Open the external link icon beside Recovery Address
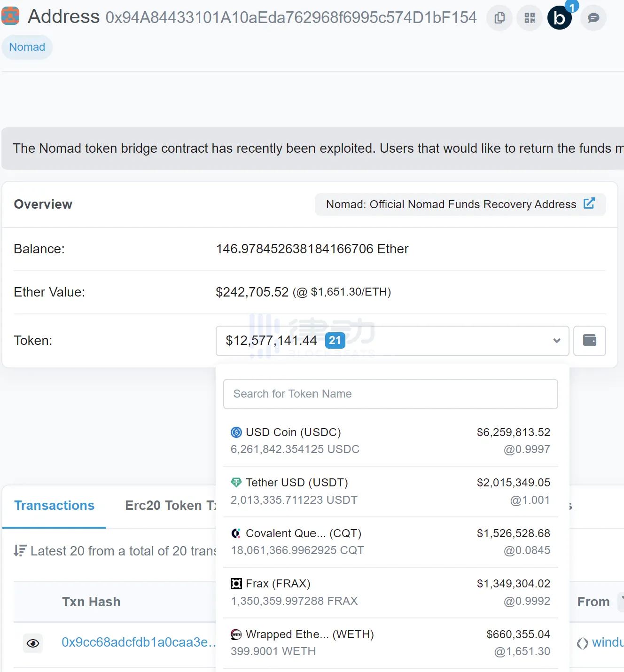 [589, 203]
